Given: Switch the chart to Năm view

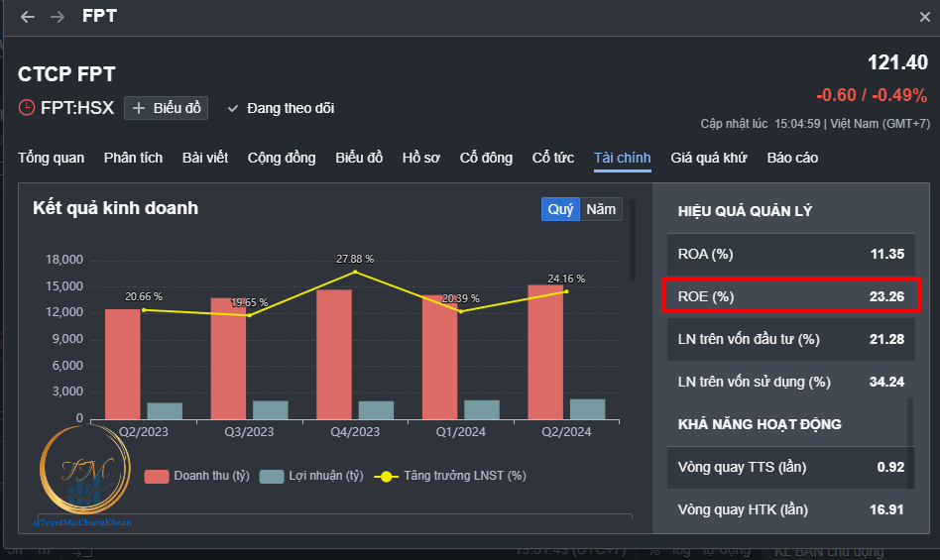Looking at the screenshot, I should pyautogui.click(x=601, y=209).
